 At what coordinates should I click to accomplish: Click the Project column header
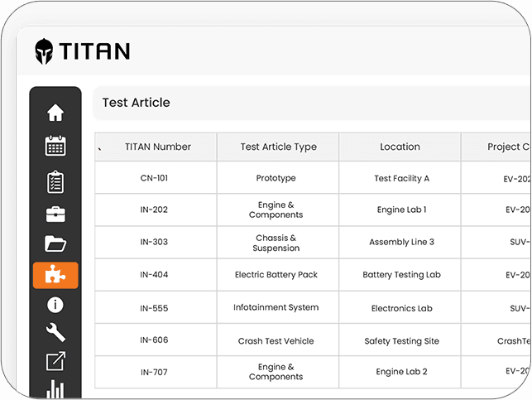click(496, 147)
